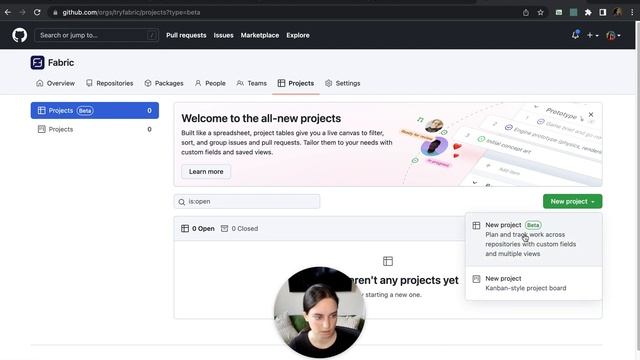
Task: Open the GitHub home logo
Action: [19, 35]
